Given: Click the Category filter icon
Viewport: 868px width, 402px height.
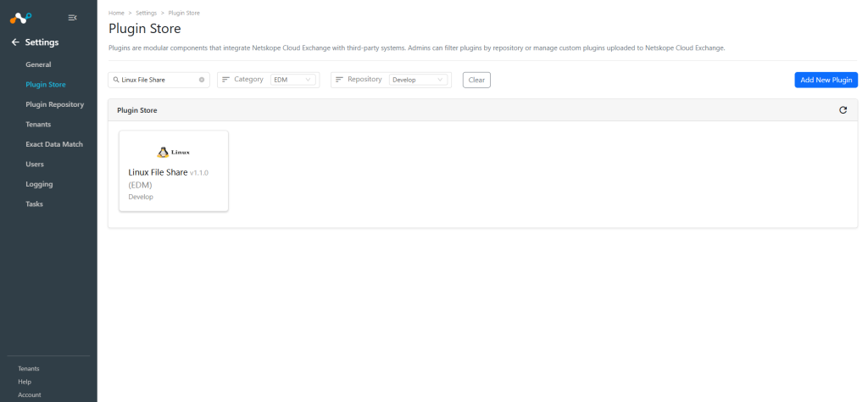Looking at the screenshot, I should [225, 80].
